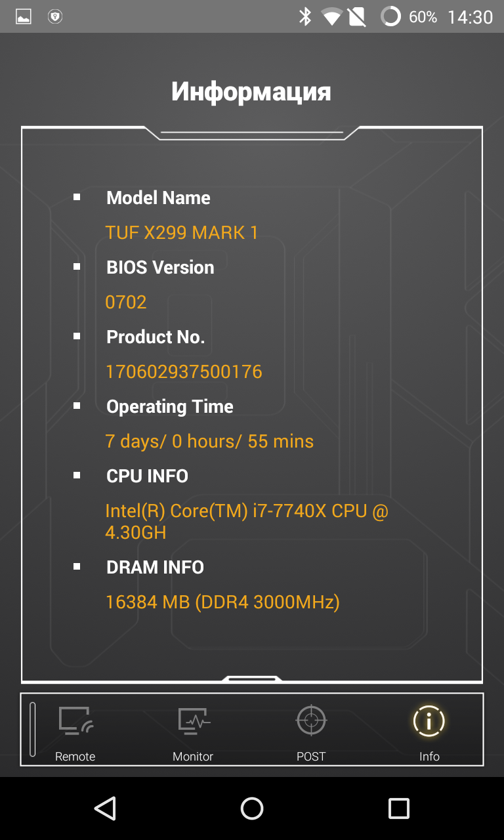Open the Monitor waveform icon
This screenshot has height=840, width=504.
click(194, 721)
